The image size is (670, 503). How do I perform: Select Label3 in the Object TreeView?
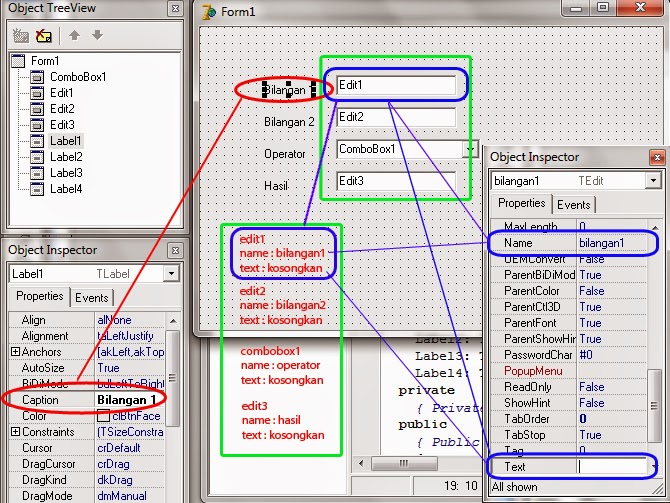click(66, 173)
